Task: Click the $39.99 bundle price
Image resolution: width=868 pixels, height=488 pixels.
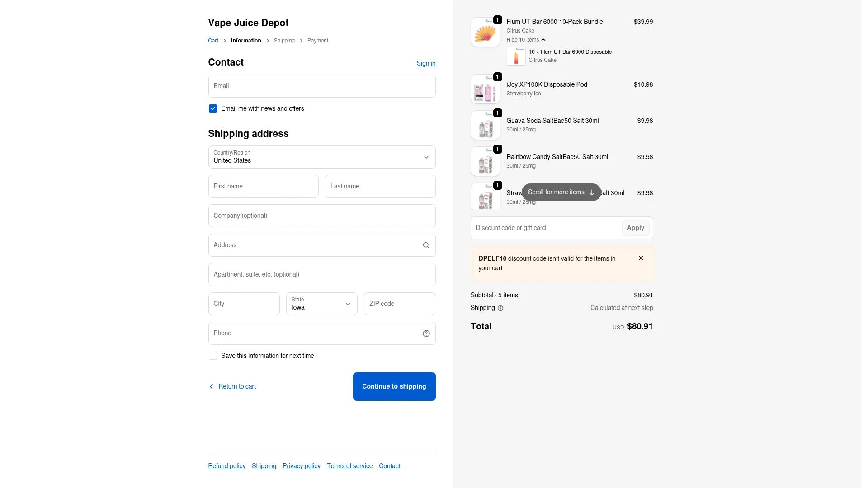Action: pyautogui.click(x=643, y=22)
